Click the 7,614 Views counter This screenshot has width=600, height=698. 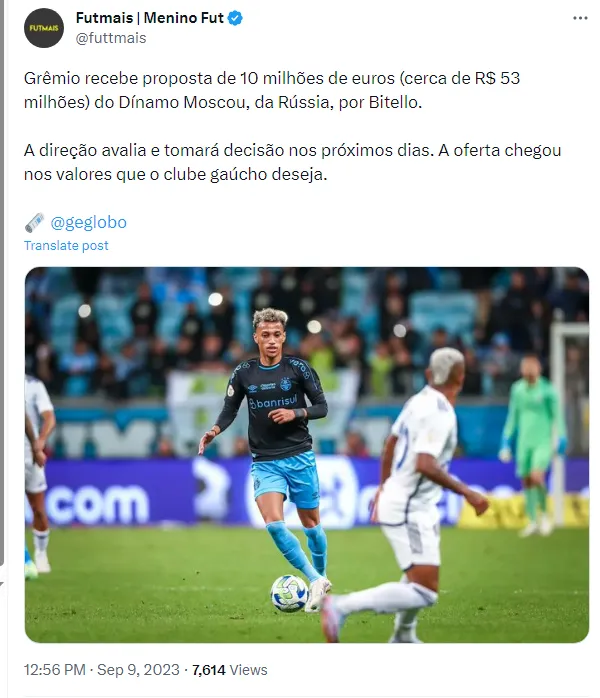[x=230, y=670]
